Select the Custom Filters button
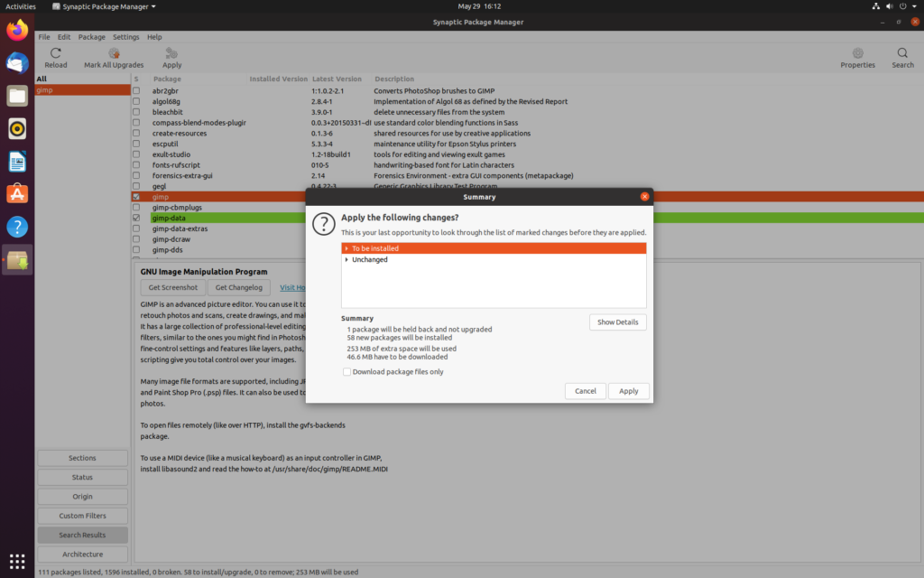The image size is (924, 578). 82,516
